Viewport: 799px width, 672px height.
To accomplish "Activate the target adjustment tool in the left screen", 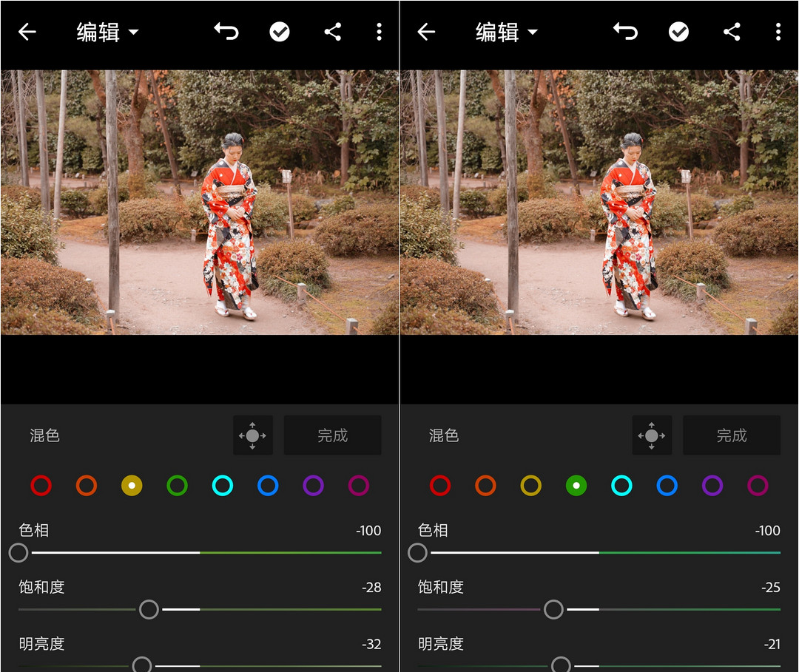I will coord(252,435).
